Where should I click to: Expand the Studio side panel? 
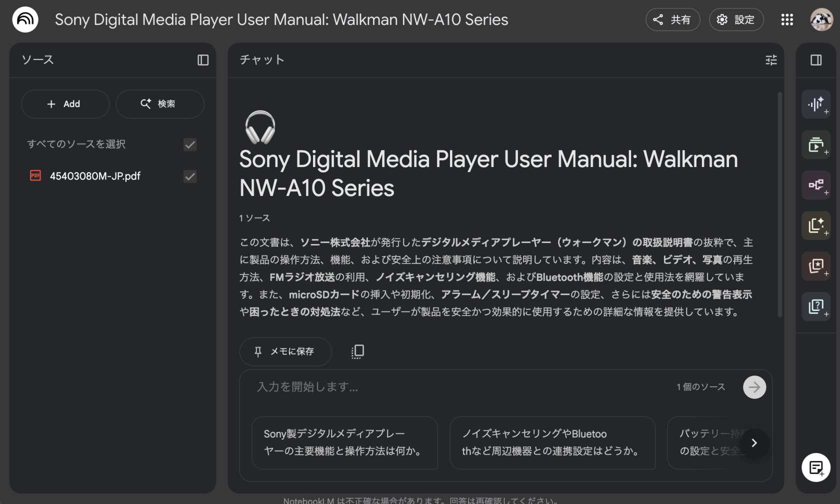(x=816, y=60)
